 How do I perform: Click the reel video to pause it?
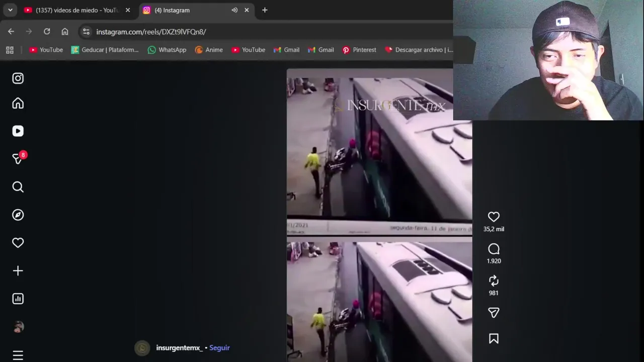(x=379, y=215)
